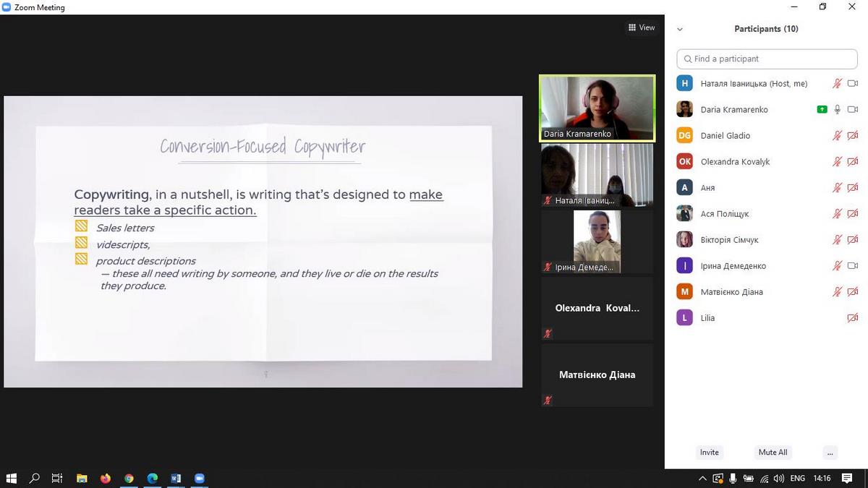Click muted mic icon for Daniel Gladio

[838, 136]
